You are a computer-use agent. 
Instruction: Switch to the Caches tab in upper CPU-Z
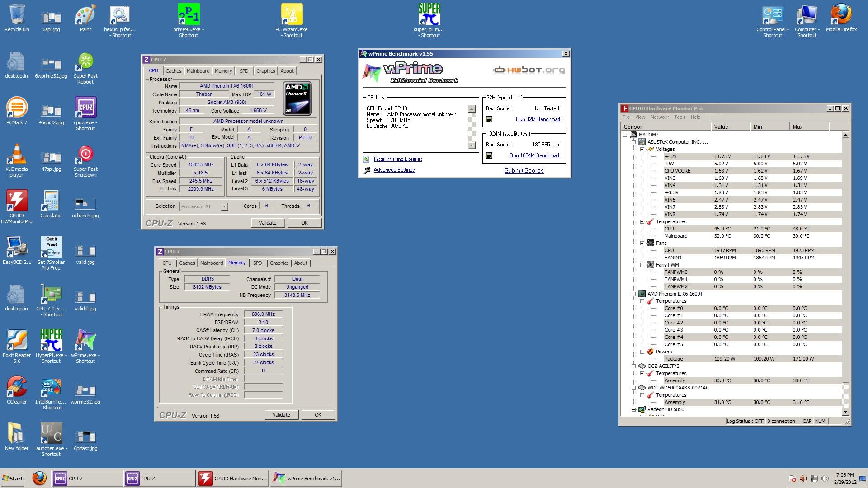[x=173, y=71]
